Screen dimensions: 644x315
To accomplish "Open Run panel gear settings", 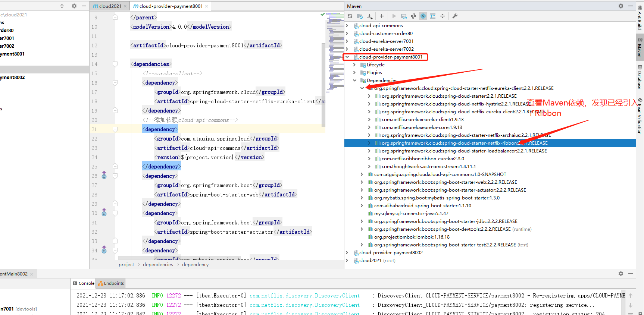I will [621, 274].
